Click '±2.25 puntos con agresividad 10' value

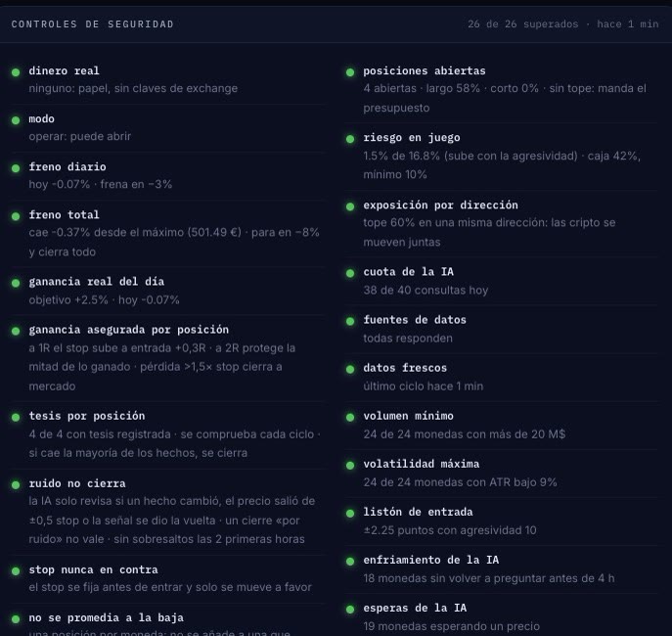[450, 530]
